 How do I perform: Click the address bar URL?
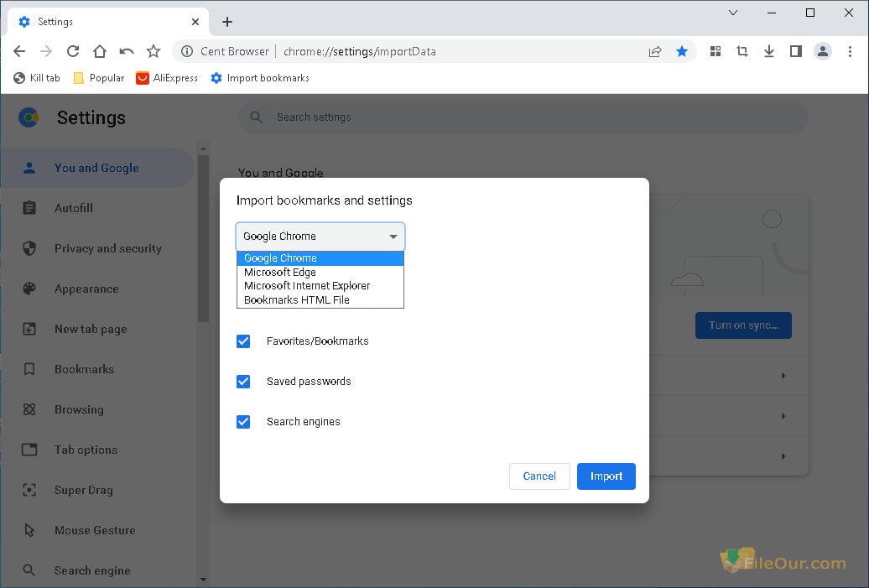pyautogui.click(x=360, y=51)
